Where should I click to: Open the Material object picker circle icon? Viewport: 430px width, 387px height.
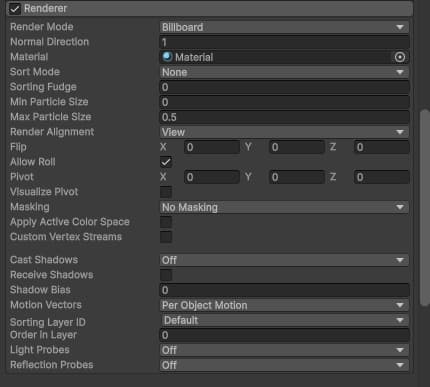point(400,57)
